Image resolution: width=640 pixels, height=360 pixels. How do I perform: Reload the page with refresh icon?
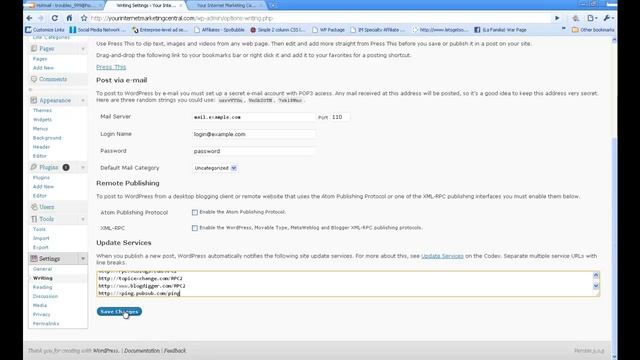(x=55, y=18)
